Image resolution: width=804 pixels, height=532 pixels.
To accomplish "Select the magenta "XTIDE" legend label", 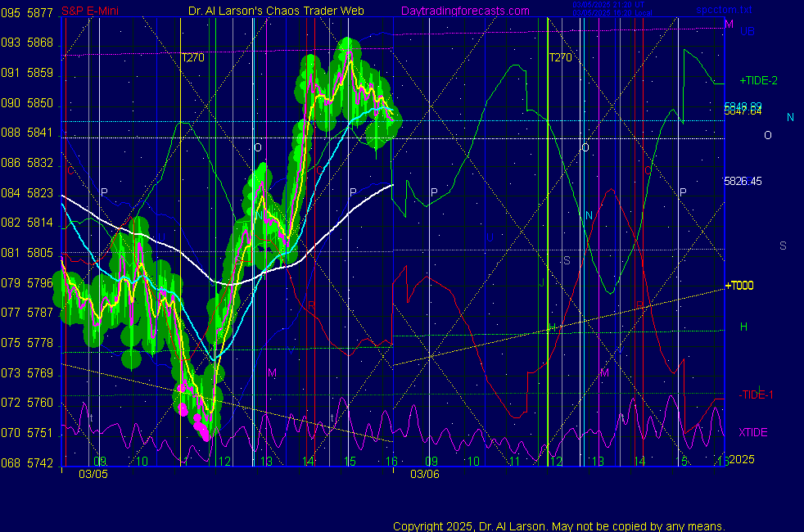I will 752,432.
